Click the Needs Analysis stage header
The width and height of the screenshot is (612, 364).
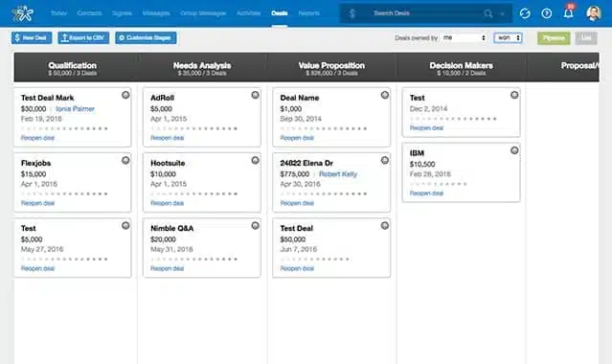pos(202,68)
